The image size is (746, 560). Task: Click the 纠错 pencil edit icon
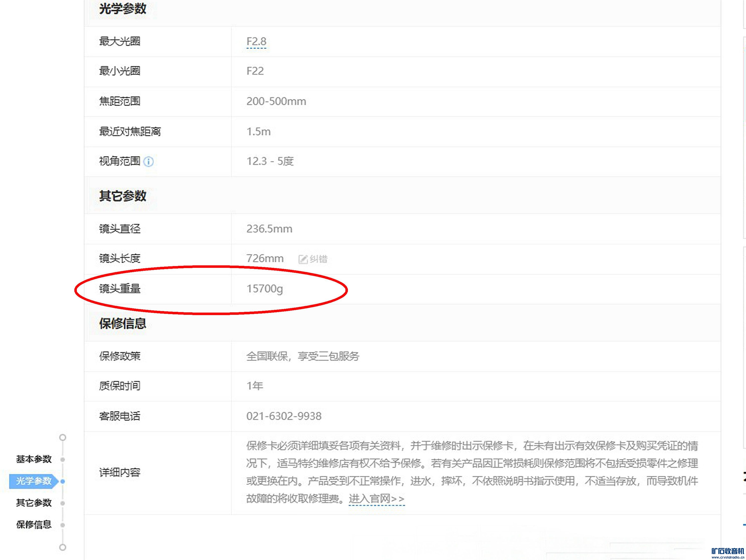pos(303,259)
